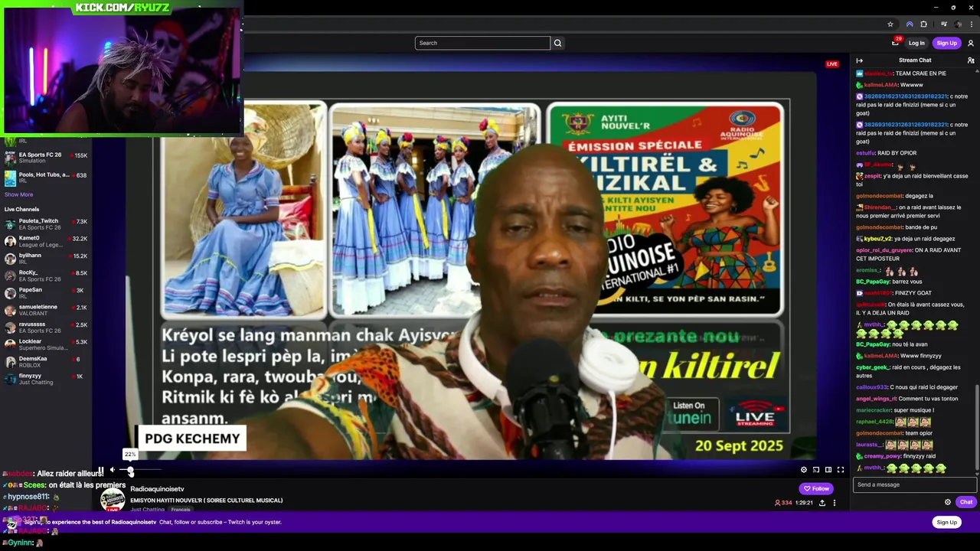Open the Français tag
The width and height of the screenshot is (980, 551).
pos(181,510)
